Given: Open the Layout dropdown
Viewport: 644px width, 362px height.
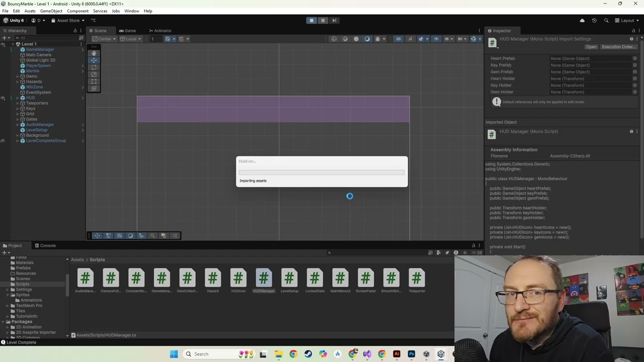Looking at the screenshot, I should pyautogui.click(x=627, y=21).
